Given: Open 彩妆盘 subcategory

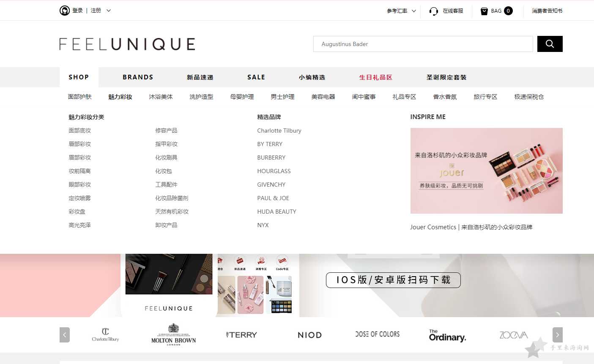Looking at the screenshot, I should [x=77, y=212].
